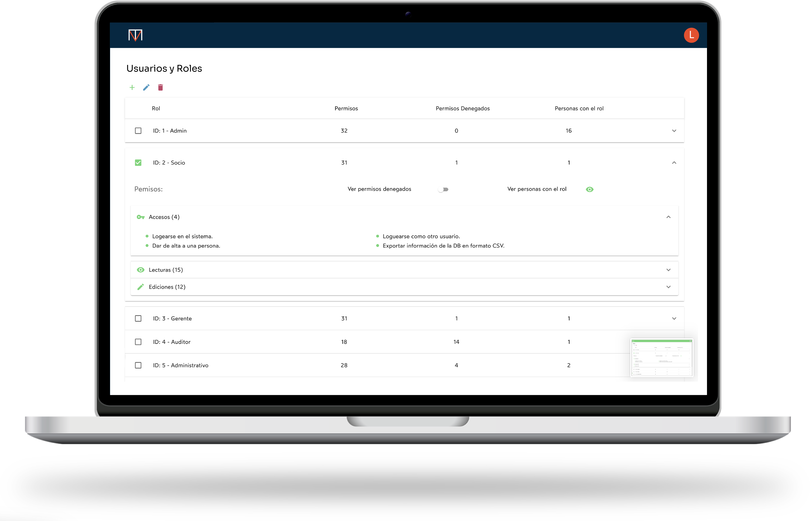Click Administrativo's denied permissions value 4

pos(456,365)
